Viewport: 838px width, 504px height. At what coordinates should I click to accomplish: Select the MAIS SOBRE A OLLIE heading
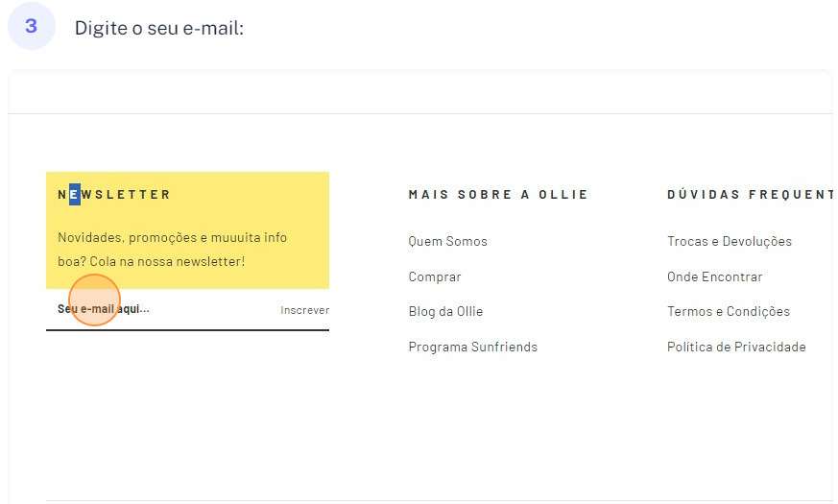(498, 194)
